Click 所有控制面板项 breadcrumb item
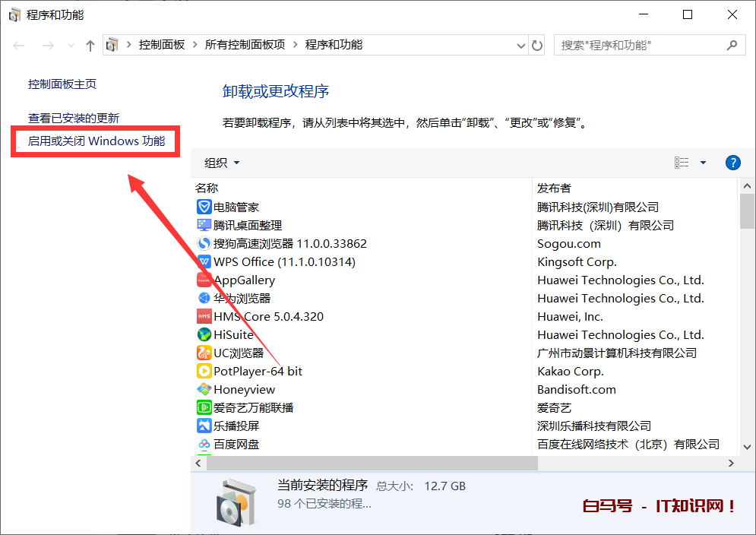The height and width of the screenshot is (535, 756). point(245,45)
